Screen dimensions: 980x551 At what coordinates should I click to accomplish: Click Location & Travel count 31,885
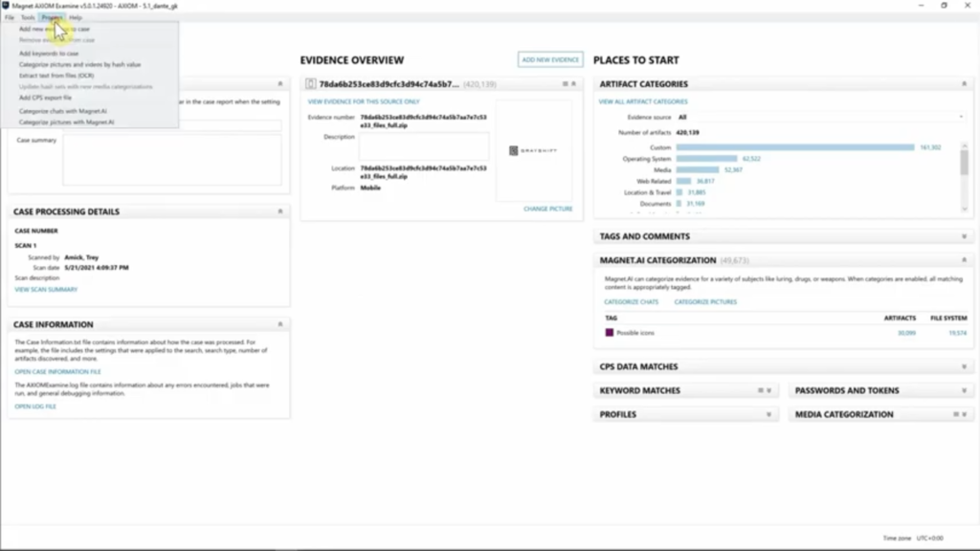pyautogui.click(x=697, y=192)
